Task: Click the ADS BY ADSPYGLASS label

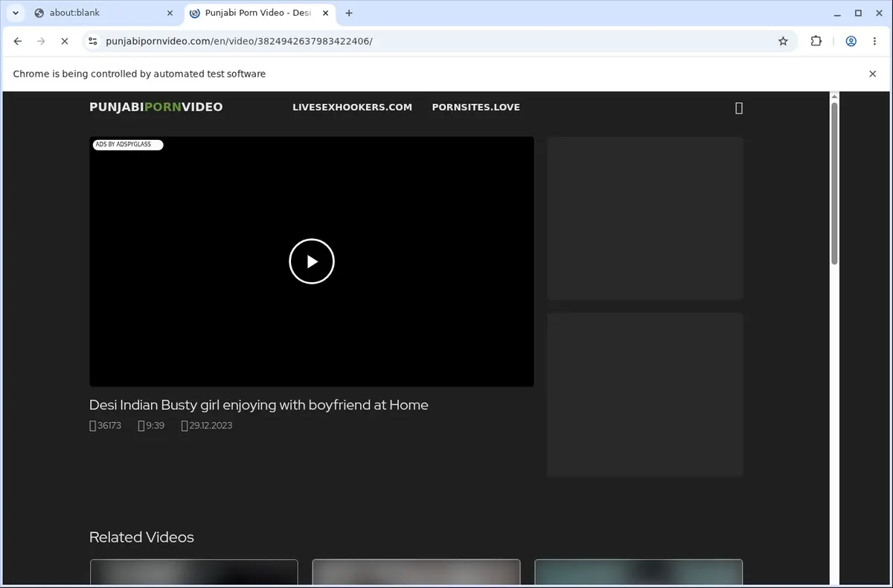Action: click(127, 144)
